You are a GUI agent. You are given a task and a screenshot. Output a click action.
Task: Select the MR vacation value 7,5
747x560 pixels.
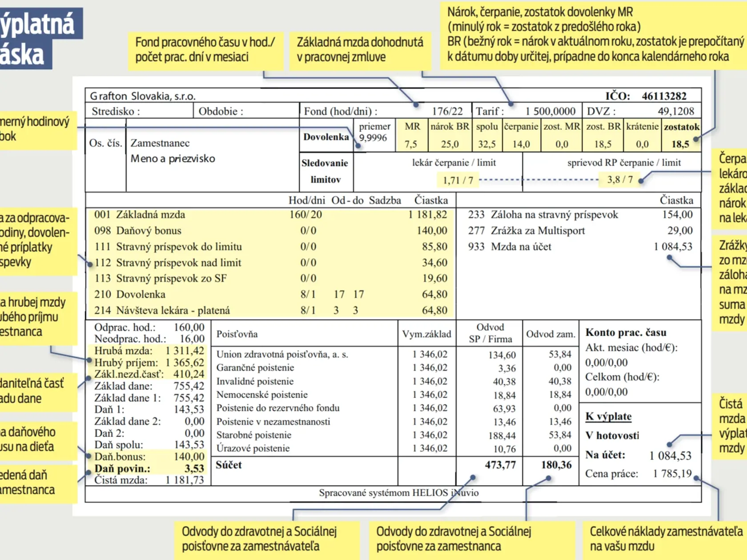(411, 144)
